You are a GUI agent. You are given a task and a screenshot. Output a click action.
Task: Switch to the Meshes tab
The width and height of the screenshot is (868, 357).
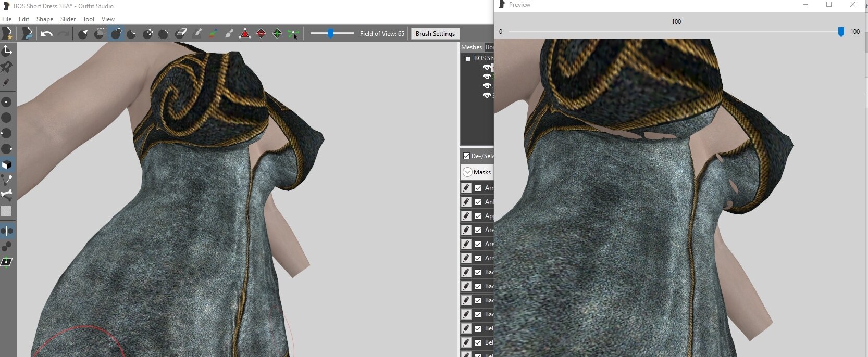[x=472, y=47]
